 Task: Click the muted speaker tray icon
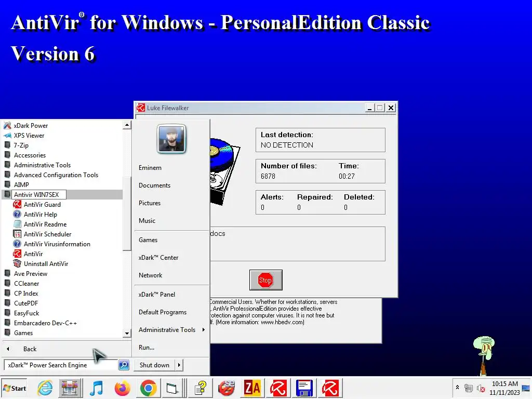tap(481, 388)
